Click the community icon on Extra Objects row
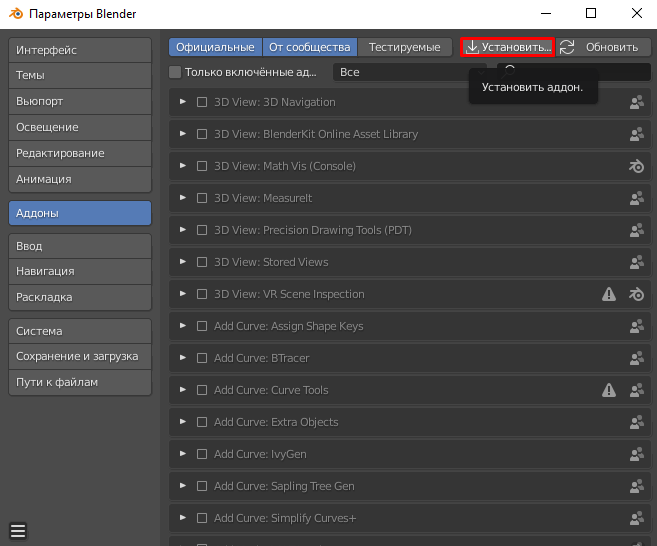 coord(636,422)
